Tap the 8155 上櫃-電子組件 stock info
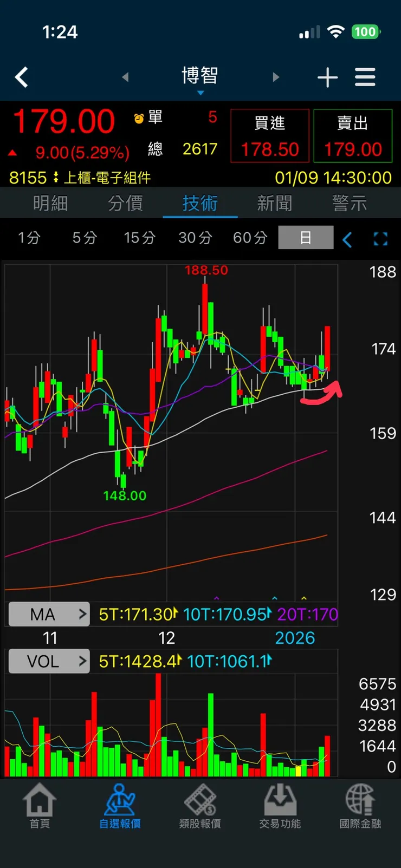The image size is (401, 868). tap(80, 178)
